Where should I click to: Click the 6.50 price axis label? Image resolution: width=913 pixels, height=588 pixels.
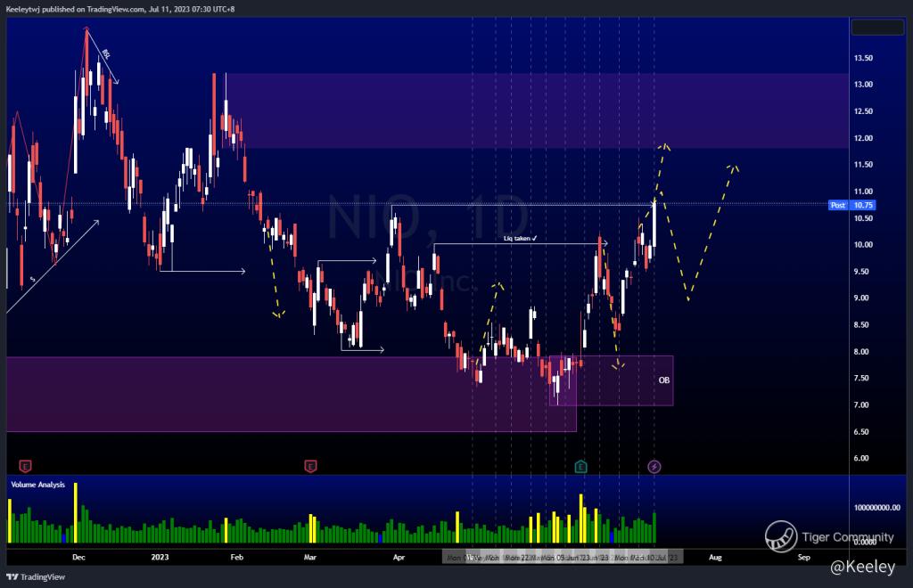860,431
